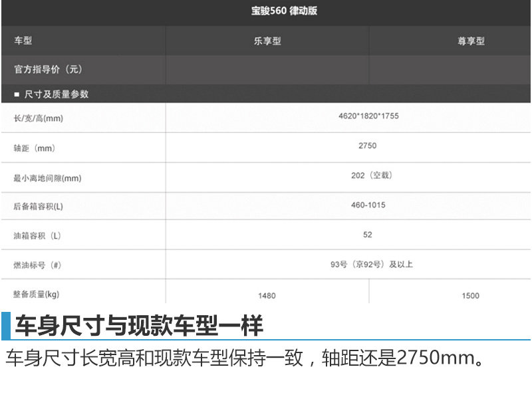532x399 pixels.
Task: Click the "尊享型" column header
Action: [x=471, y=41]
